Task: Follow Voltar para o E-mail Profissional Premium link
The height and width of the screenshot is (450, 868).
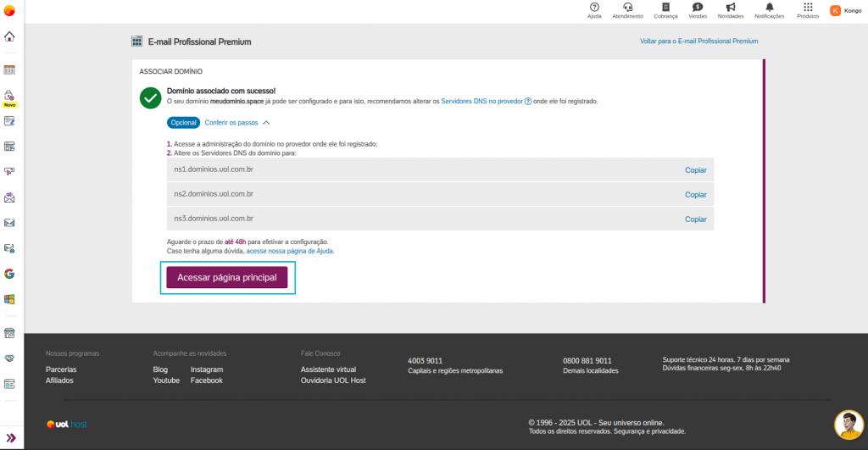Action: click(698, 41)
